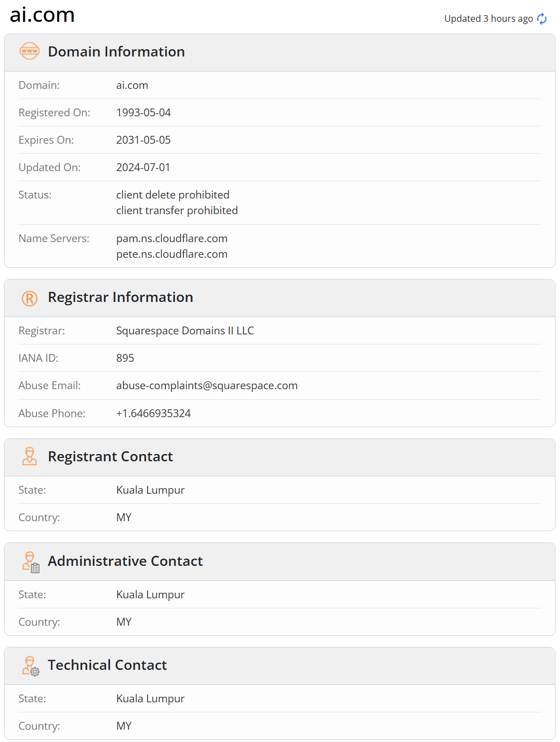Click the Domain Information section header
This screenshot has width=560, height=742.
[116, 52]
